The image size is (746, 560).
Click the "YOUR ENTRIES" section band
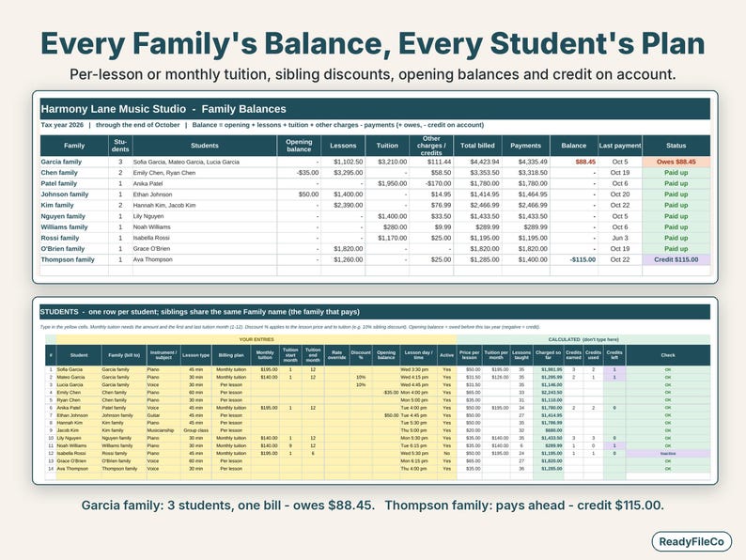coord(256,340)
